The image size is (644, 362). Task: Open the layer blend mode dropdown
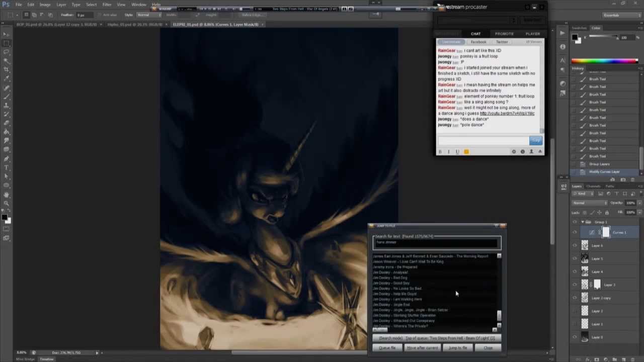(x=590, y=203)
